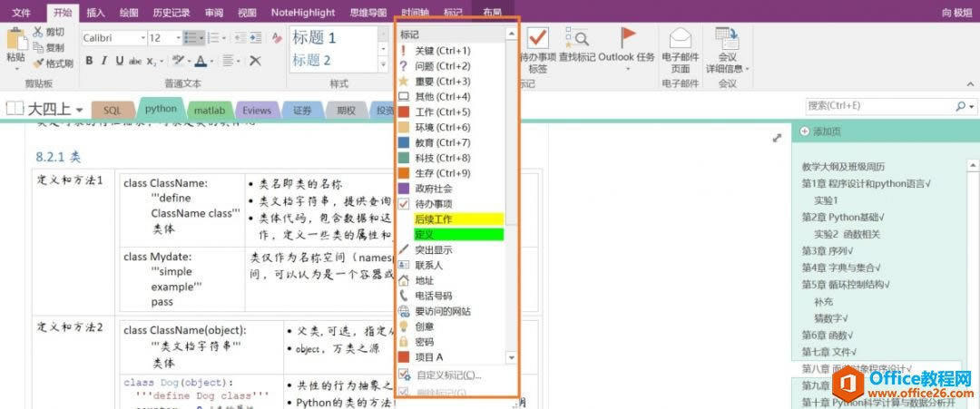Select the 地址 house tag
Screen dimensions: 980x409
click(451, 280)
